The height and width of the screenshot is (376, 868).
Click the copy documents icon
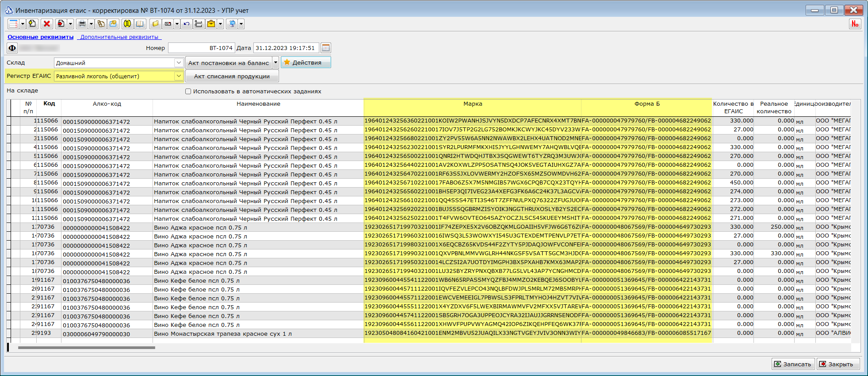[101, 24]
